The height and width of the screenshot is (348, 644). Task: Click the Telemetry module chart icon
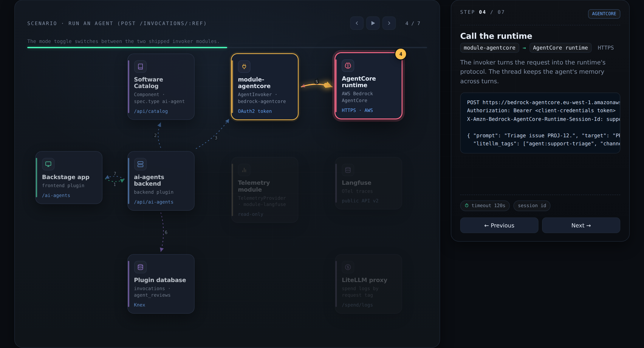pyautogui.click(x=244, y=170)
